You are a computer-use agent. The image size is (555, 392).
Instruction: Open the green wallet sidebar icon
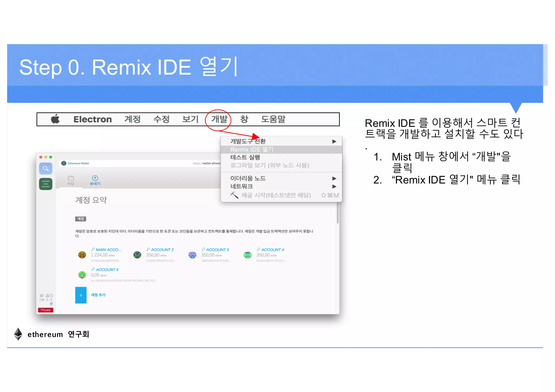(x=46, y=184)
